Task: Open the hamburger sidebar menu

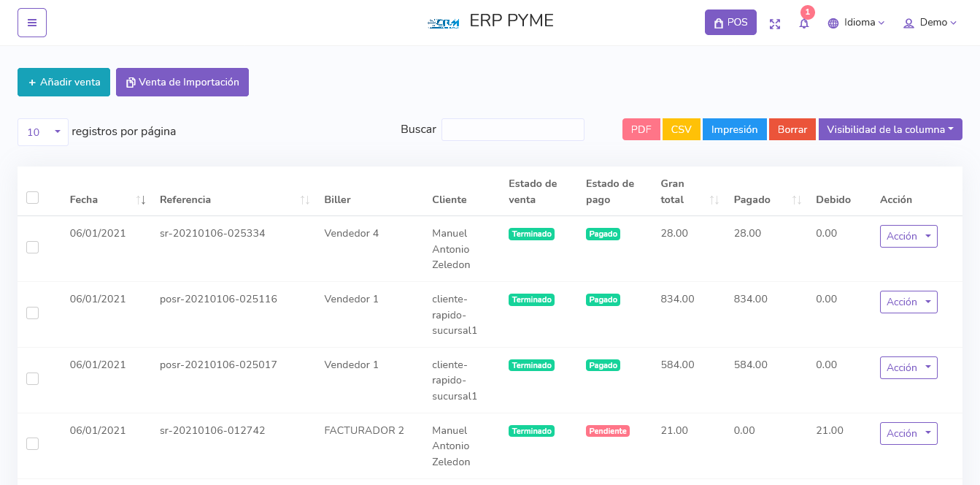Action: click(x=32, y=23)
